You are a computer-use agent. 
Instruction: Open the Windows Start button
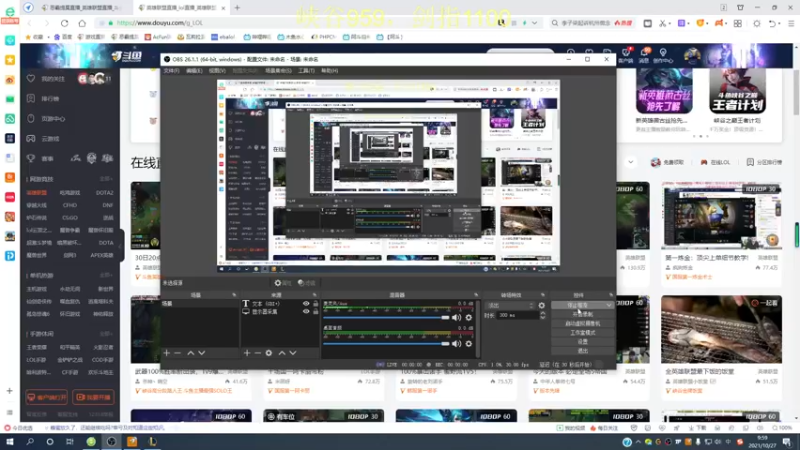(10, 442)
